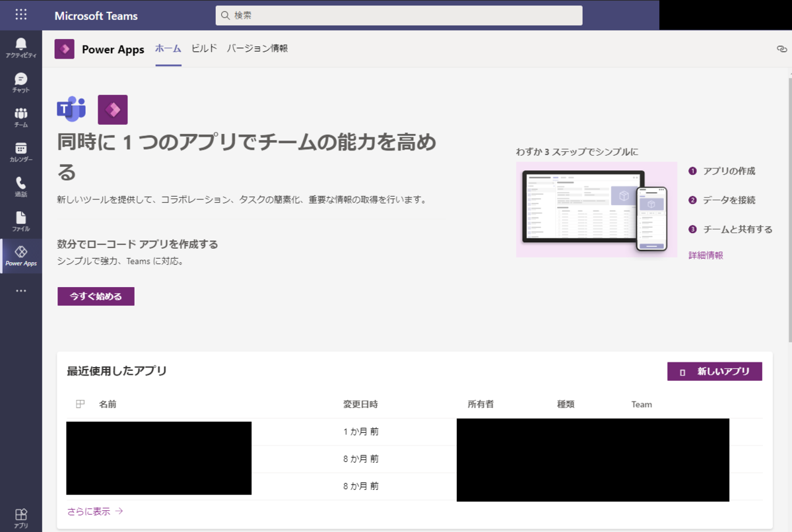Select the ホーム tab
This screenshot has width=792, height=532.
[168, 48]
